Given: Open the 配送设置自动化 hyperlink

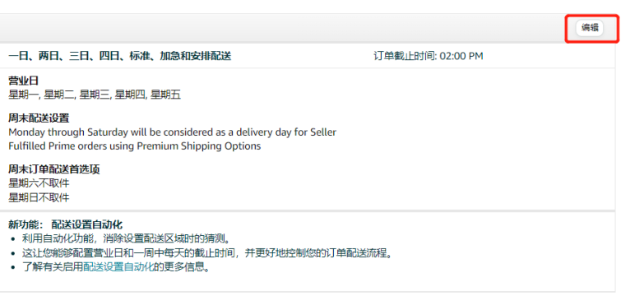Looking at the screenshot, I should point(118,267).
